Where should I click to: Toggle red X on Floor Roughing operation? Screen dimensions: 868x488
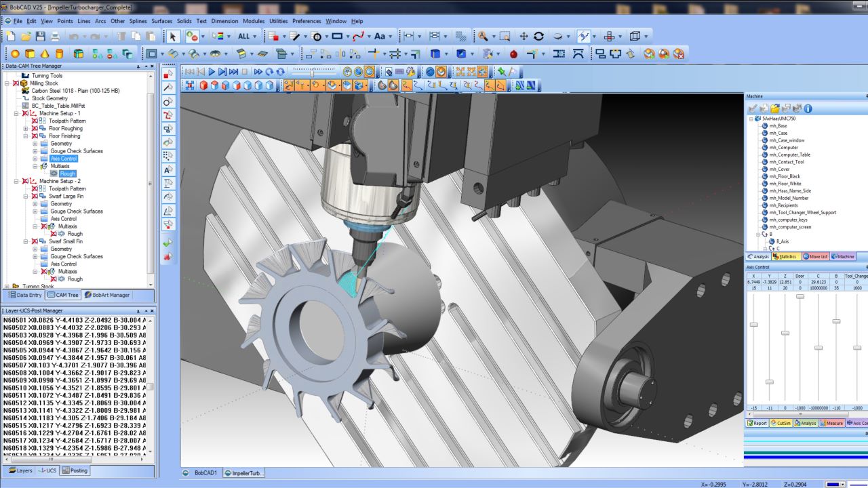[x=34, y=128]
